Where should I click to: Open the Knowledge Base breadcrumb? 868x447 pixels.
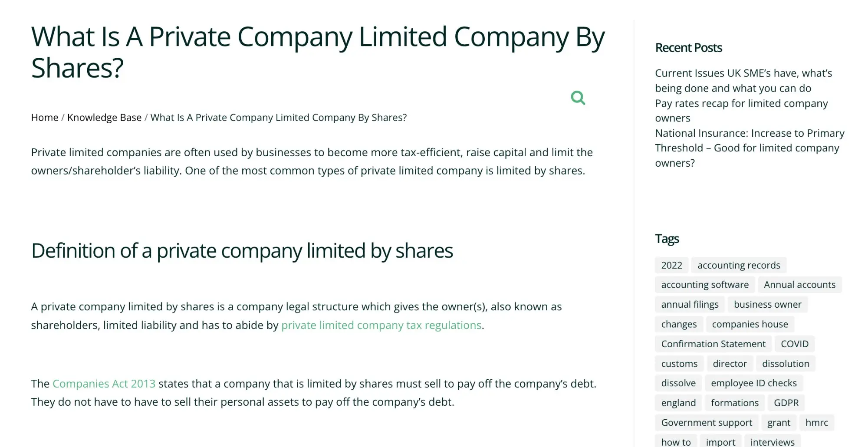pos(104,118)
